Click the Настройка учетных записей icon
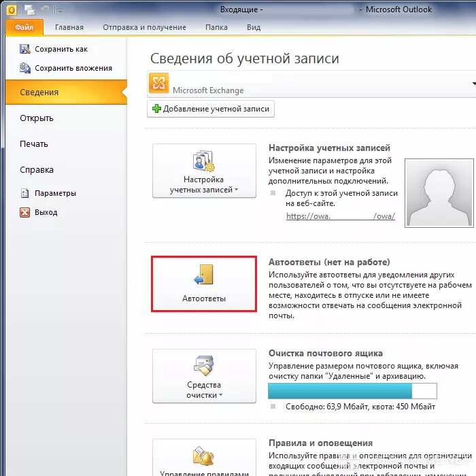 [204, 161]
